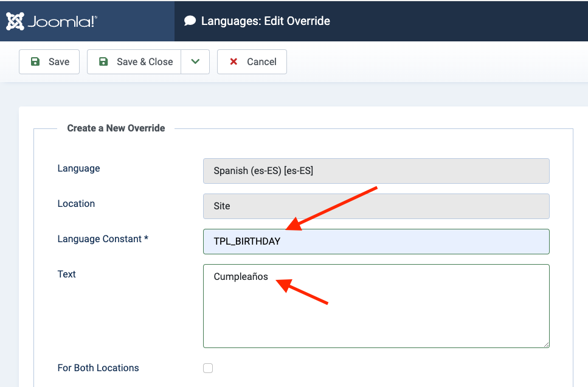Click the For Both Locations label
This screenshot has height=387, width=588.
click(98, 368)
